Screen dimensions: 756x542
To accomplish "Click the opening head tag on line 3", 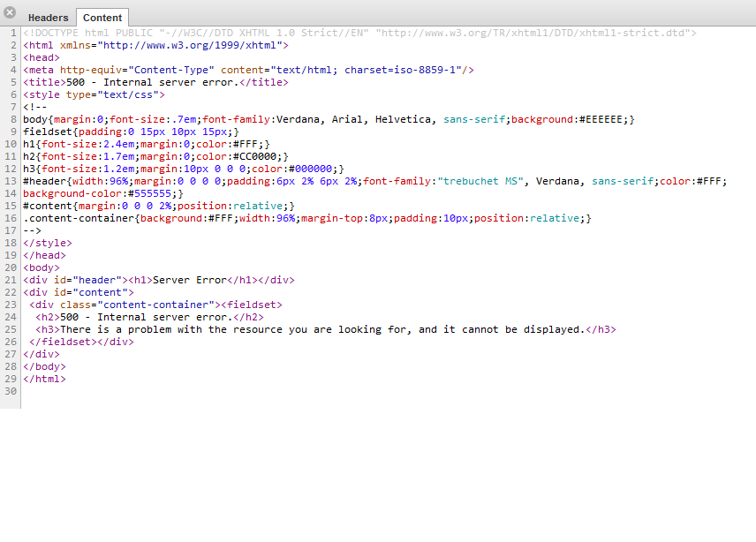I will pos(42,57).
